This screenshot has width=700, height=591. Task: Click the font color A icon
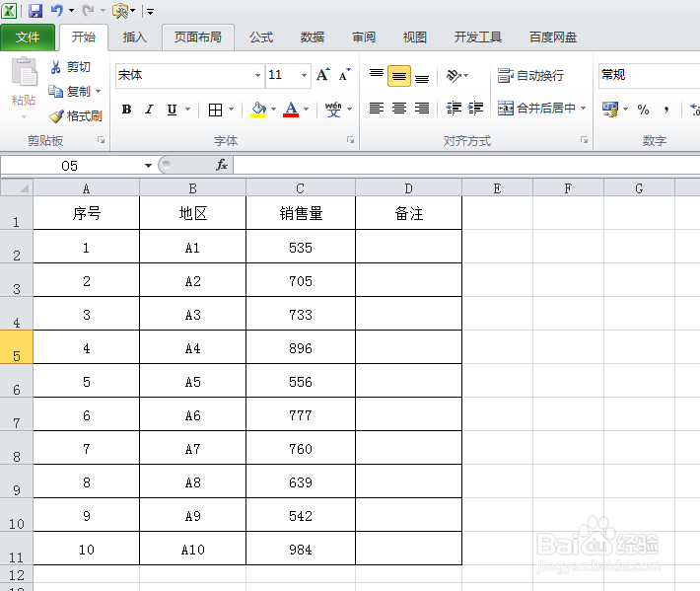291,110
